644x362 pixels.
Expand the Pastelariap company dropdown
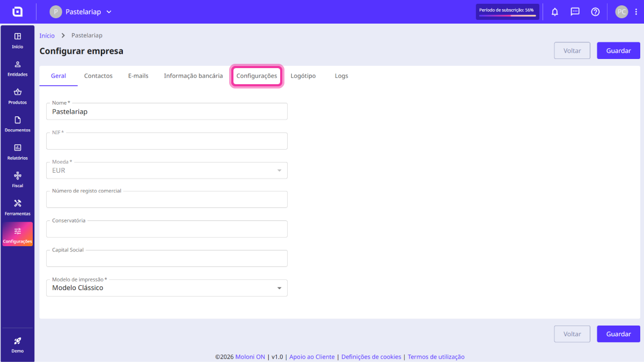click(x=81, y=12)
